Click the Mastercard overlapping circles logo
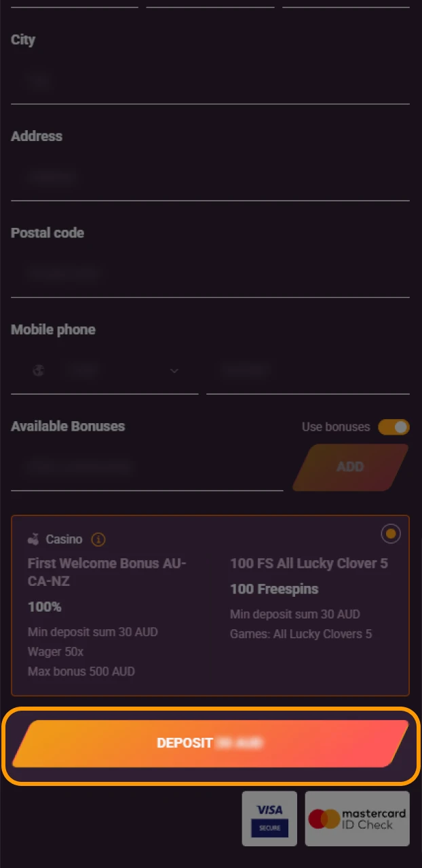 click(x=327, y=818)
